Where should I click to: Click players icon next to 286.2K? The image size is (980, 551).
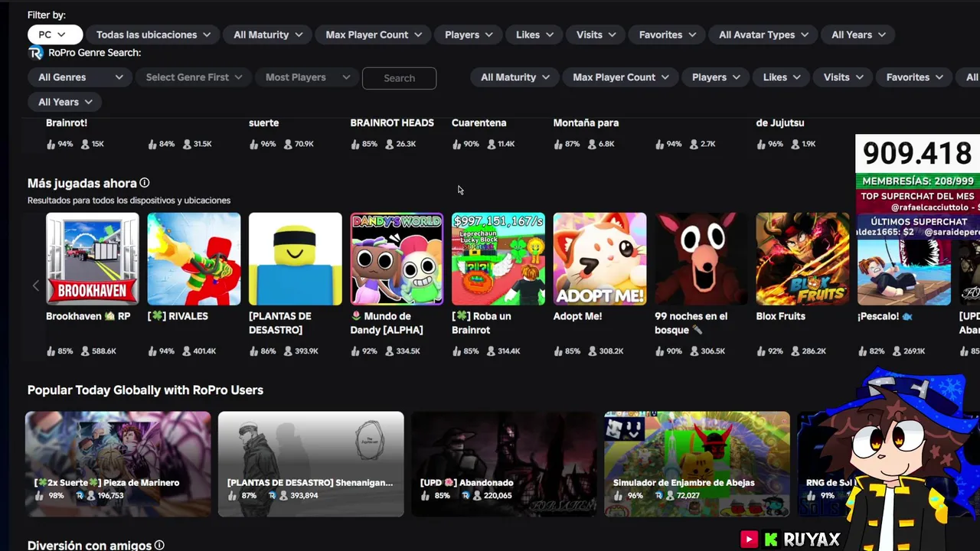tap(795, 351)
